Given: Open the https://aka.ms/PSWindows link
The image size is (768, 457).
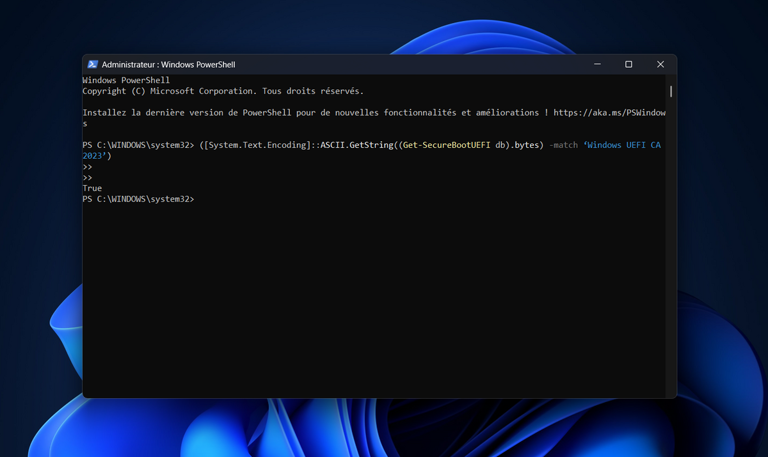Looking at the screenshot, I should [x=608, y=113].
